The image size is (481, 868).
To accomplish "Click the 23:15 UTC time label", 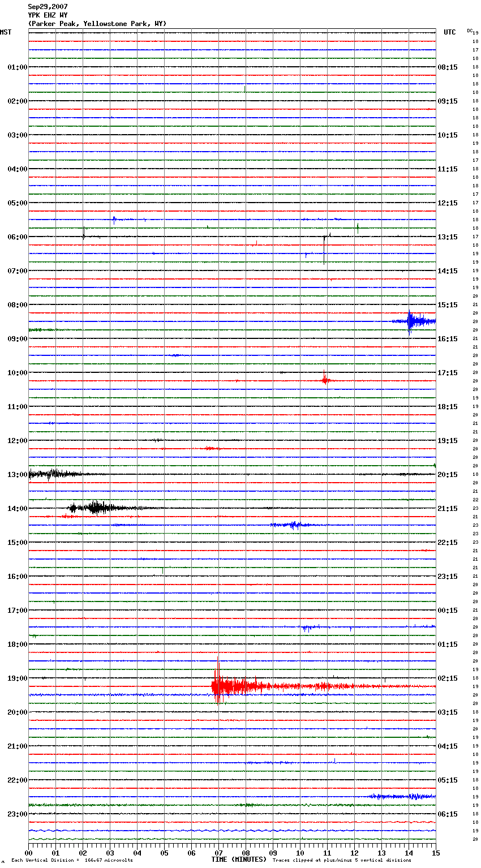I will (x=448, y=577).
